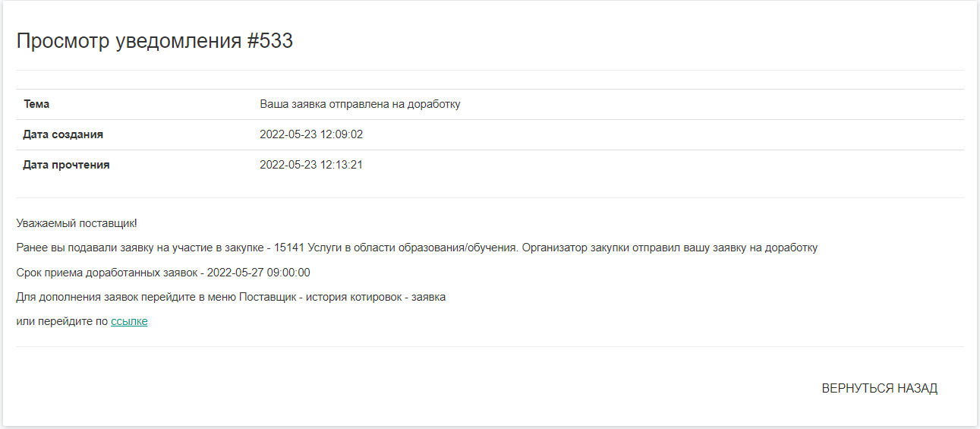Screen dimensions: 980x429
Task: Click the "#533" notification number in the heading
Action: point(270,41)
